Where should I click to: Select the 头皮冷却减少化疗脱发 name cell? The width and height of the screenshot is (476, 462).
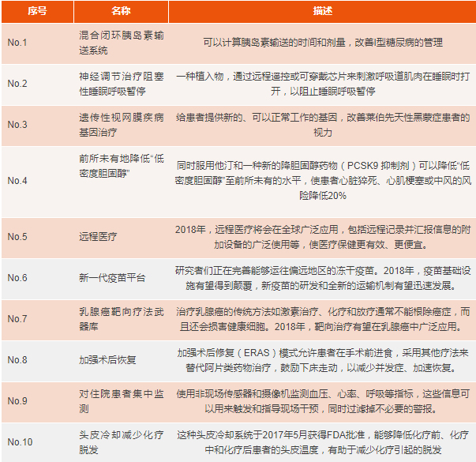coord(121,441)
